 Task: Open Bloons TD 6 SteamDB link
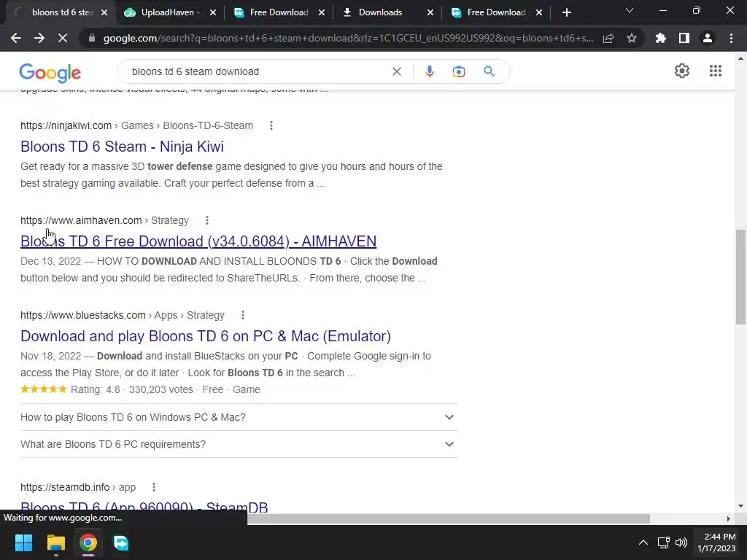144,507
